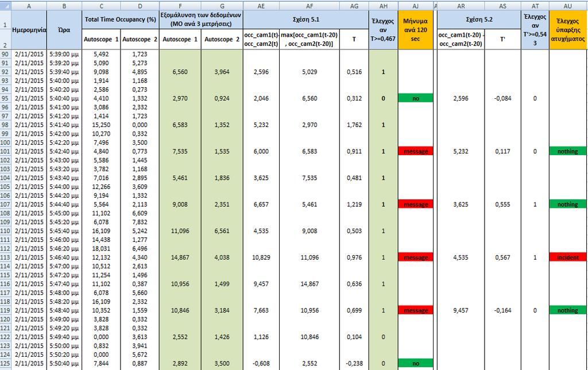Click the red 'message' cell in row 119
The image size is (588, 370).
[416, 310]
